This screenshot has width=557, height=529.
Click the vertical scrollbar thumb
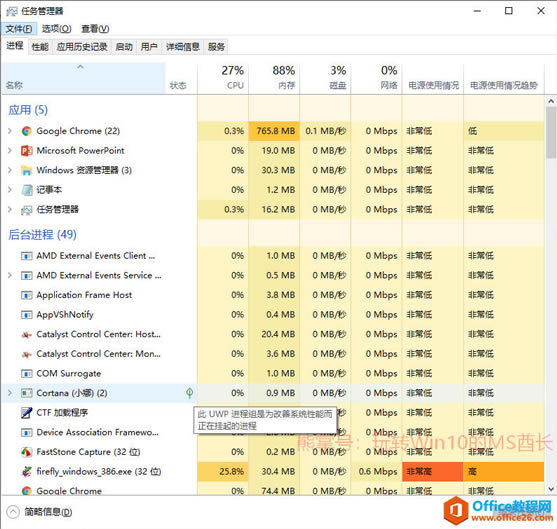pos(551,133)
